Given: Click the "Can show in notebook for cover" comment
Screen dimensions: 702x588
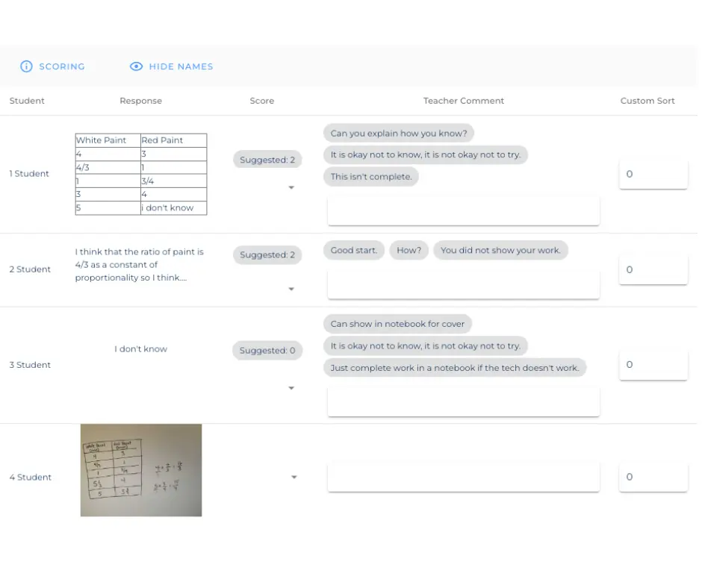Looking at the screenshot, I should tap(397, 324).
